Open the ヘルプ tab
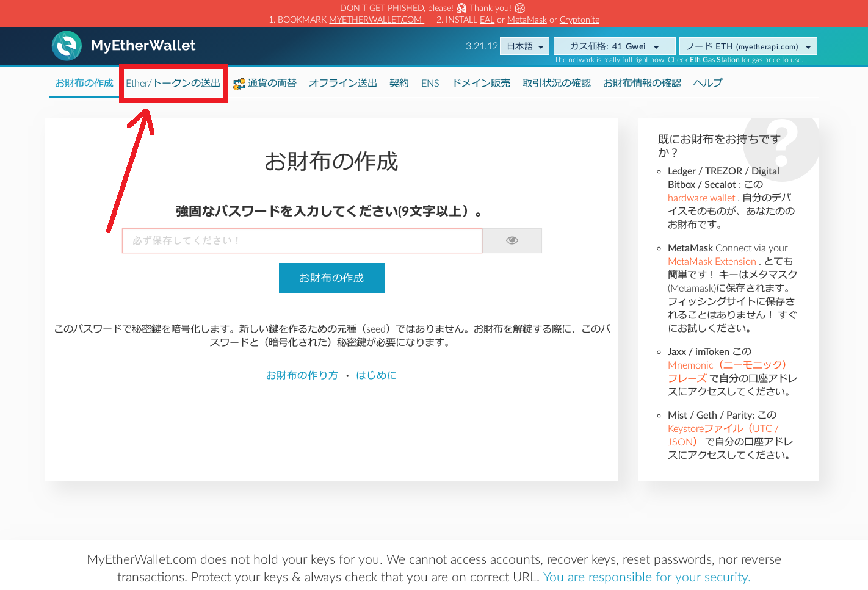 coord(707,83)
